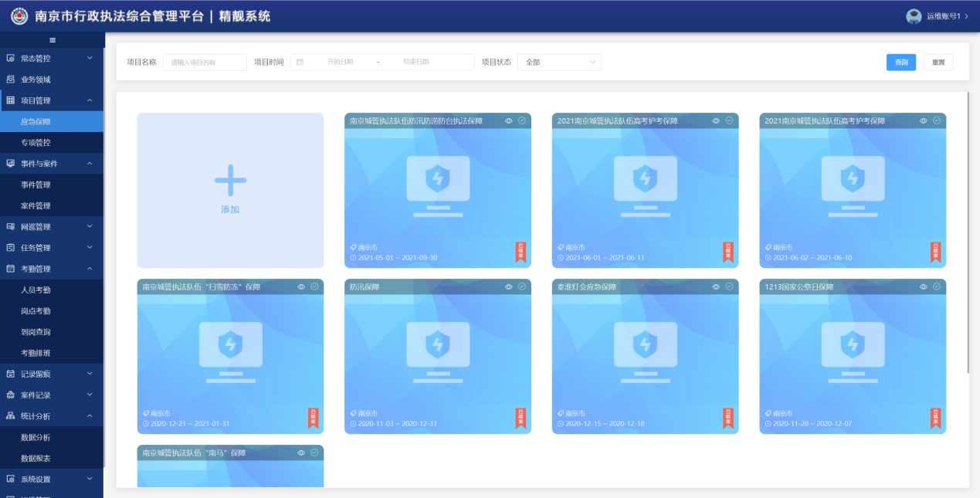The height and width of the screenshot is (498, 980).
Task: Click the platform logo emblem at top left
Action: [x=19, y=16]
